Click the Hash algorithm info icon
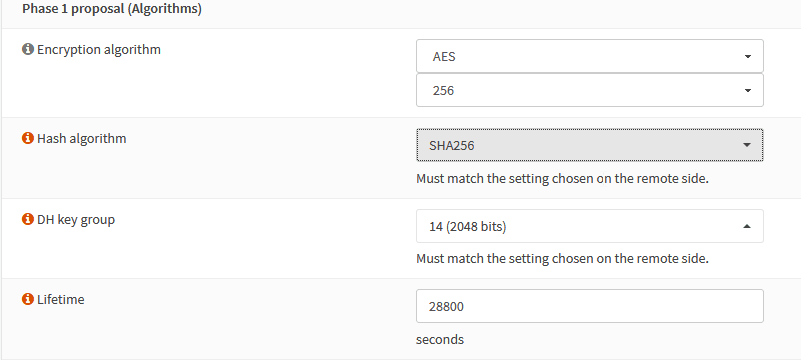The image size is (801, 360). click(28, 138)
